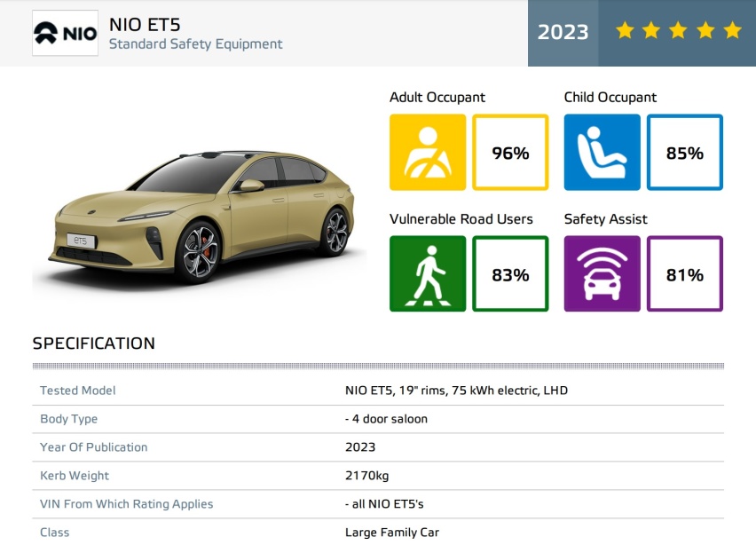Image resolution: width=756 pixels, height=553 pixels.
Task: Click the "Kerb Weight" row label
Action: (75, 476)
